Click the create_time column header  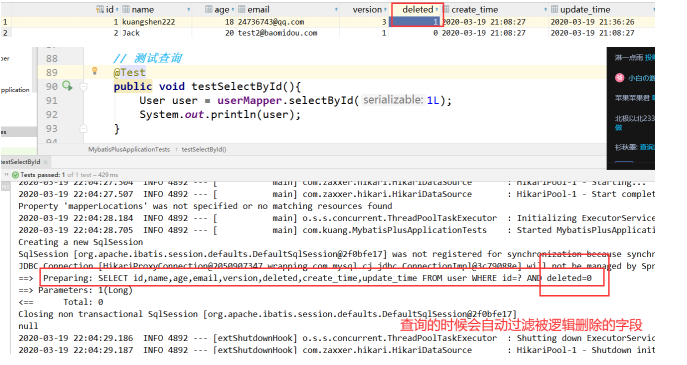[475, 10]
